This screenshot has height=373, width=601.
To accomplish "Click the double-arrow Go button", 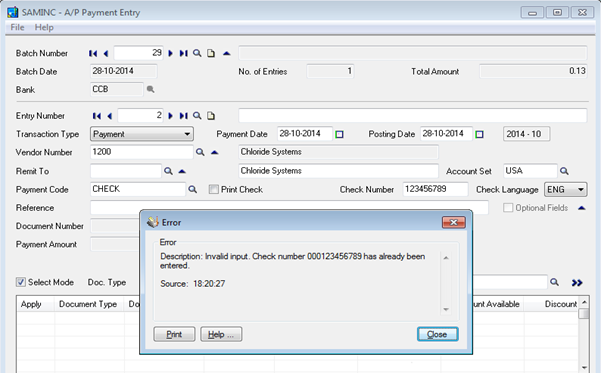I will click(x=577, y=283).
